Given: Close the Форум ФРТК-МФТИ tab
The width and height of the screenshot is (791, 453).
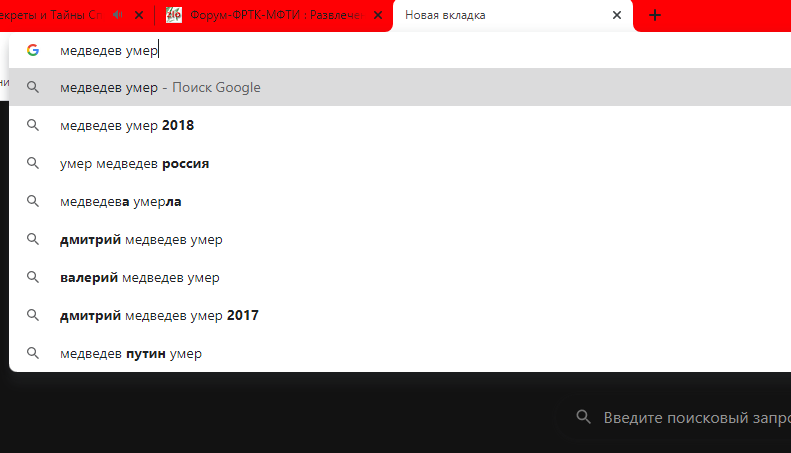Looking at the screenshot, I should click(377, 15).
